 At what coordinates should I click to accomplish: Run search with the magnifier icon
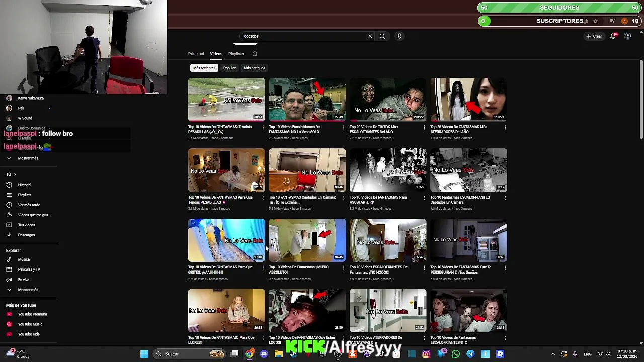click(382, 36)
